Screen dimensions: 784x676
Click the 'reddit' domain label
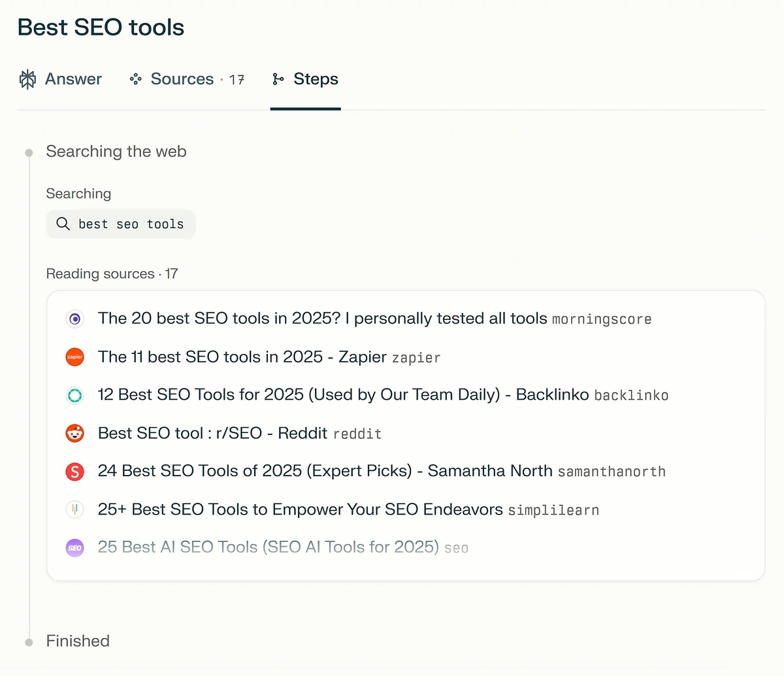point(357,434)
